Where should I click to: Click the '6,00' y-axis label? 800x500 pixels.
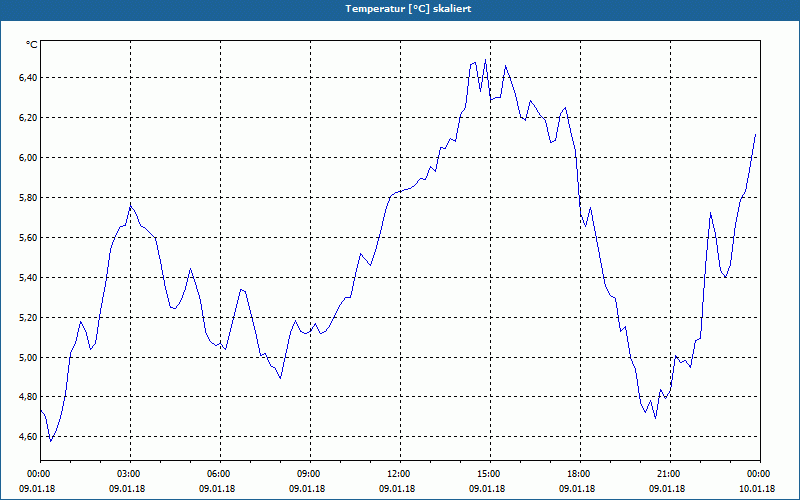pos(28,158)
